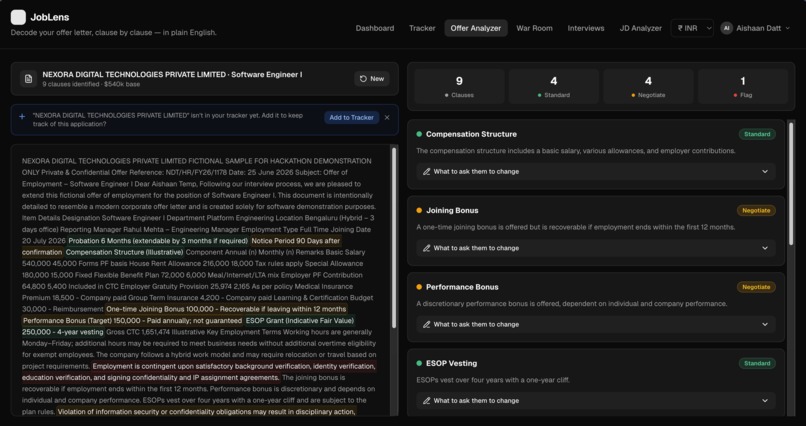806x426 pixels.
Task: Open the Aishaan Datt account menu
Action: (755, 28)
